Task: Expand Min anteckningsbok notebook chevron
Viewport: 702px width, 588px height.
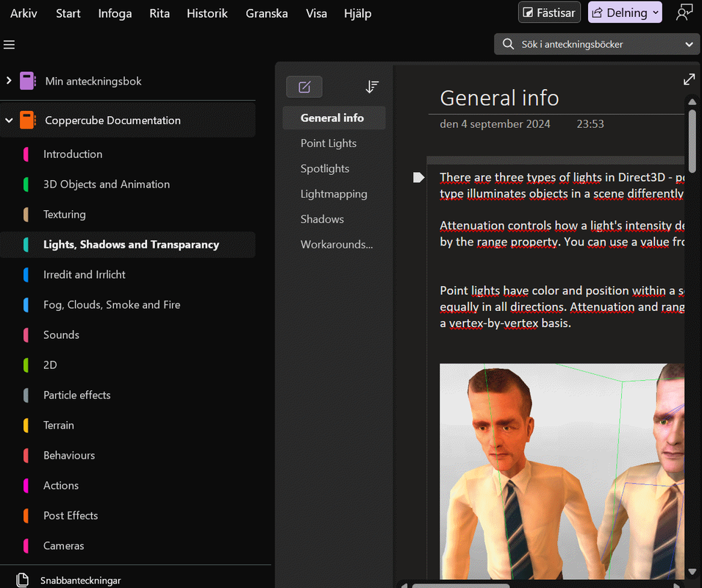Action: point(9,81)
